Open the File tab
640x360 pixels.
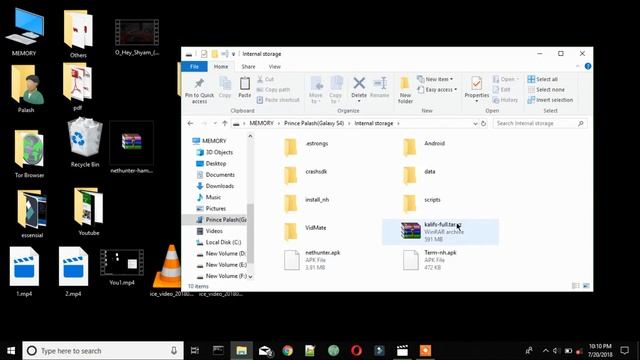[x=194, y=66]
